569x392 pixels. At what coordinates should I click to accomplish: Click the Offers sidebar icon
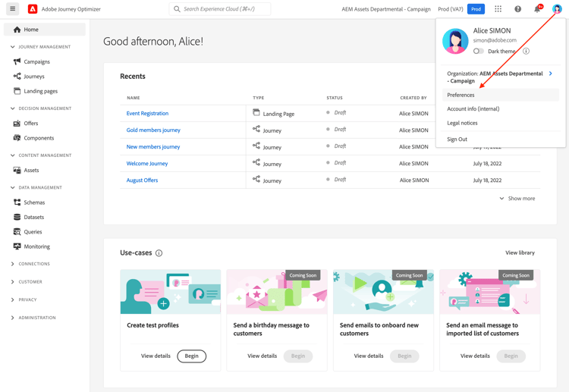(x=17, y=124)
